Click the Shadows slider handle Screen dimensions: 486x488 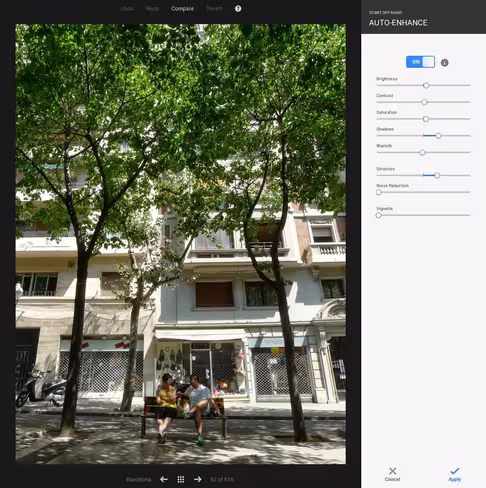438,136
